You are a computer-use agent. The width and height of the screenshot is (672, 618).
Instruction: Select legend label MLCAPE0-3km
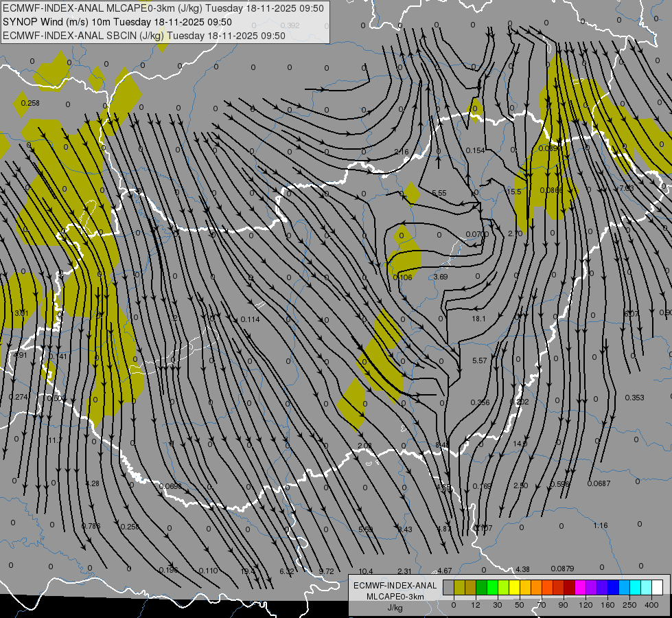(x=395, y=597)
